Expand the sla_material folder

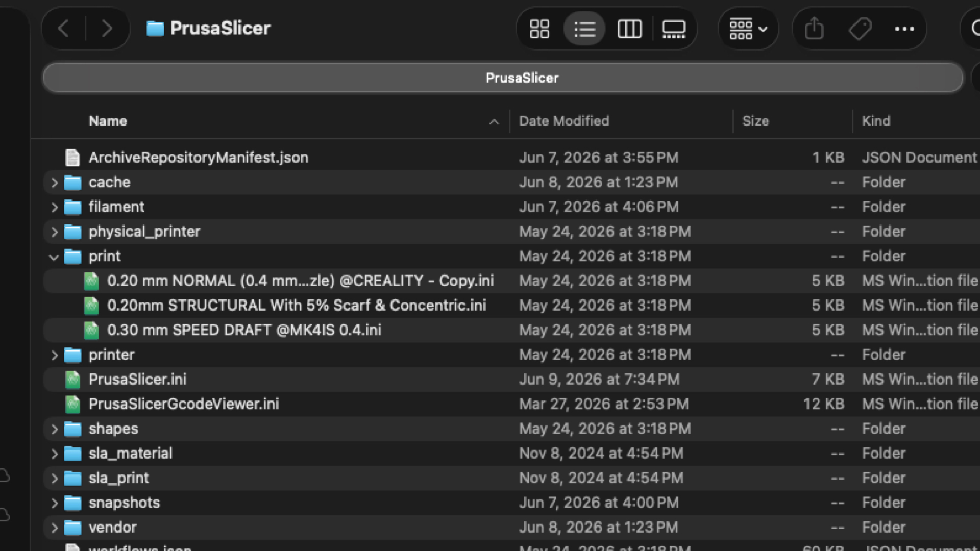(54, 454)
